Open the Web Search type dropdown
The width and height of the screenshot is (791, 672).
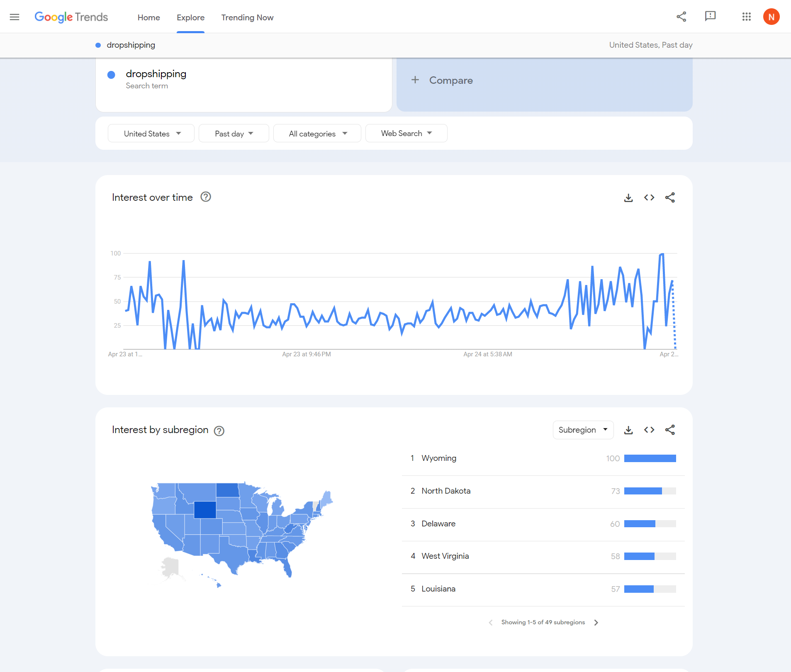click(x=406, y=134)
